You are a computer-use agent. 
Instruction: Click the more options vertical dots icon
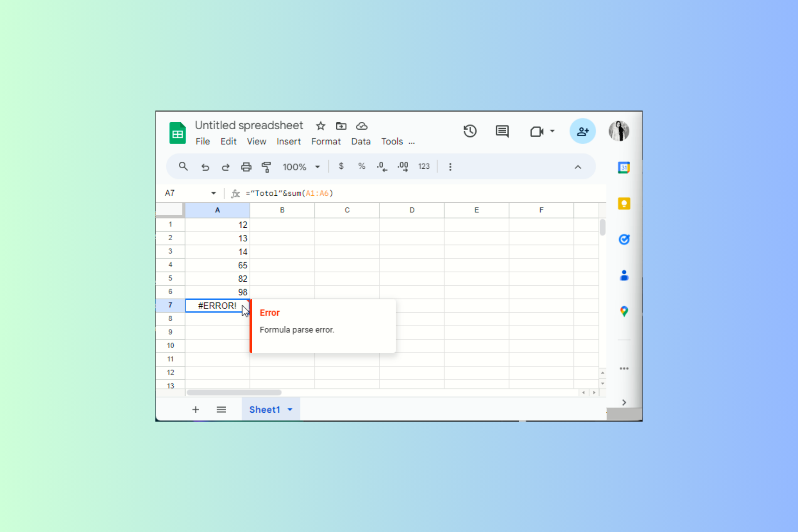pyautogui.click(x=450, y=167)
